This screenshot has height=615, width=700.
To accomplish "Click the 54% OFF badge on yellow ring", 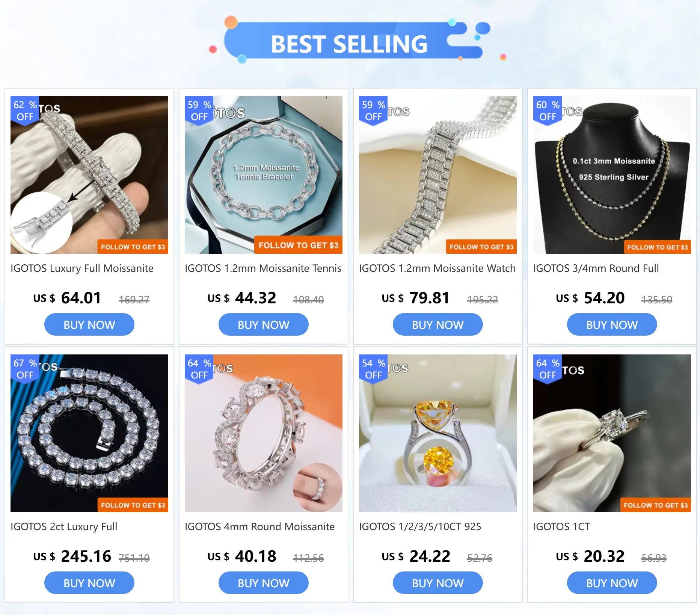I will tap(373, 369).
